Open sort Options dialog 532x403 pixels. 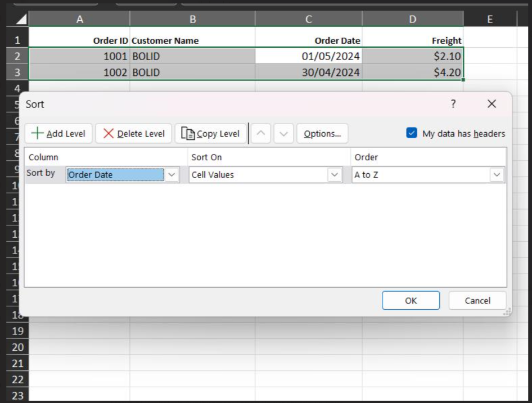tap(322, 133)
